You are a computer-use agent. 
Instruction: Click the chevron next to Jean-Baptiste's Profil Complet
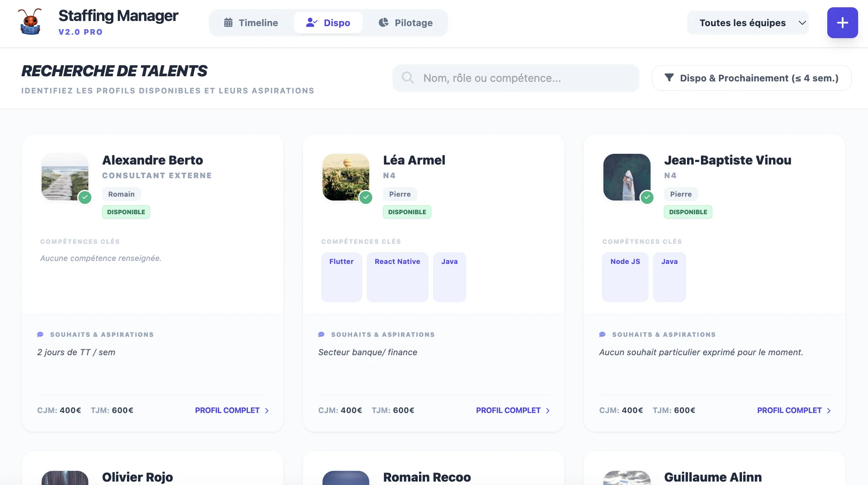pyautogui.click(x=829, y=410)
